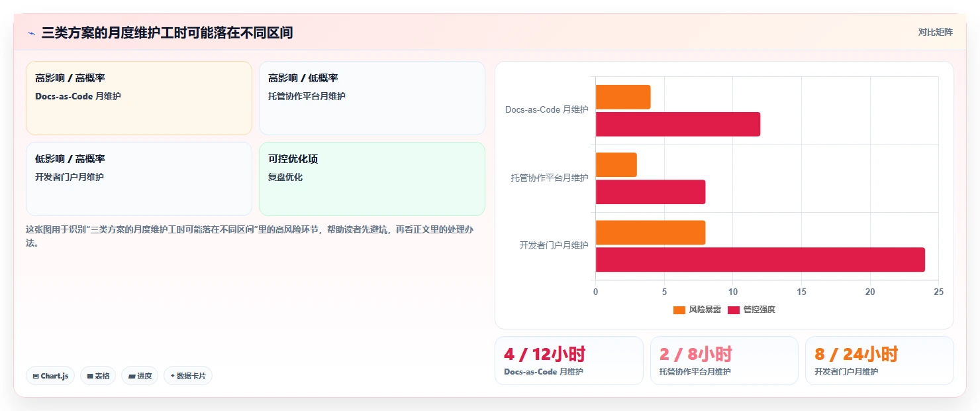Click the 表格 tag chip
The width and height of the screenshot is (980, 411).
click(x=98, y=376)
